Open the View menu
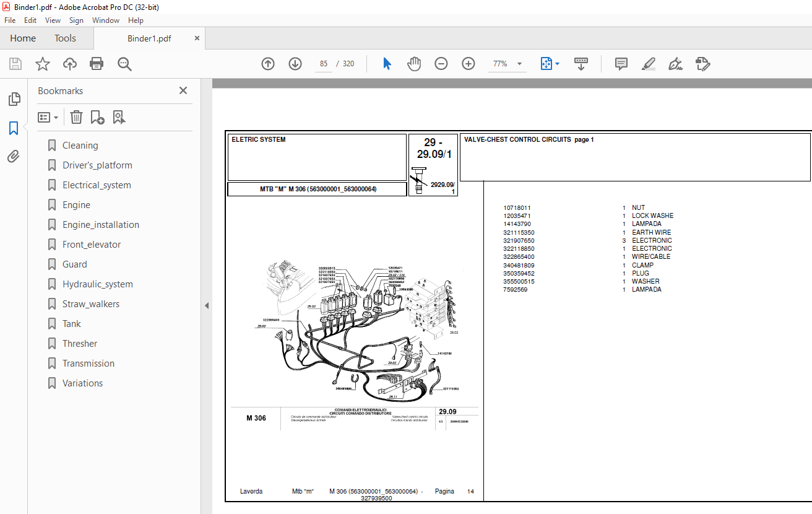812x514 pixels. coord(53,20)
